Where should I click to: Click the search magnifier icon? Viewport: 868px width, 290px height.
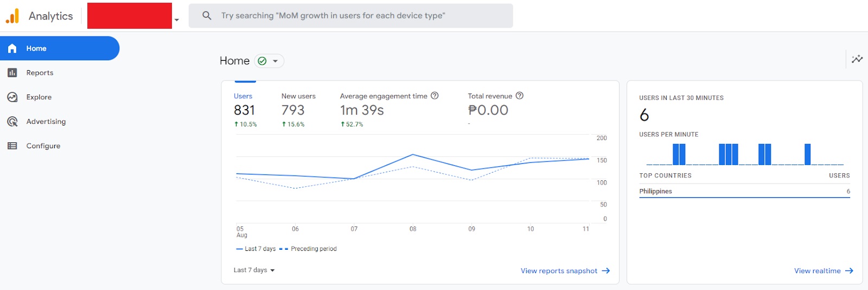click(x=207, y=16)
